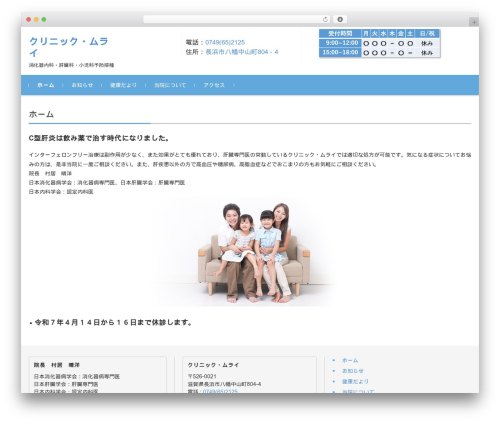Image resolution: width=500 pixels, height=423 pixels.
Task: Open the address link 長浜市八幡中山町804-4
Action: pos(242,52)
